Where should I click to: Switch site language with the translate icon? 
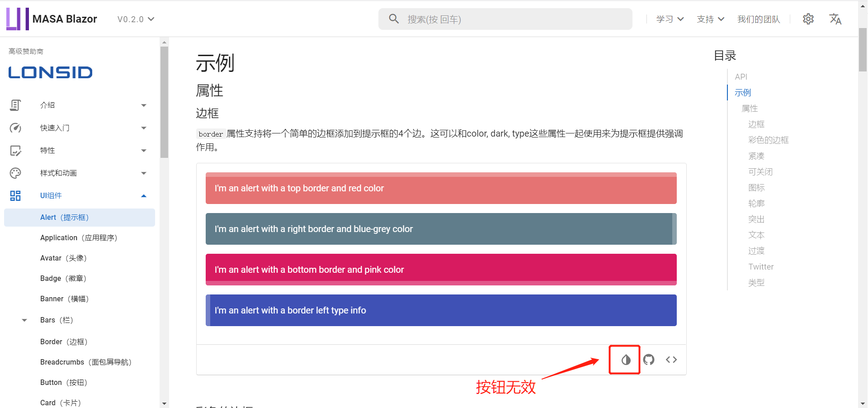click(x=835, y=19)
